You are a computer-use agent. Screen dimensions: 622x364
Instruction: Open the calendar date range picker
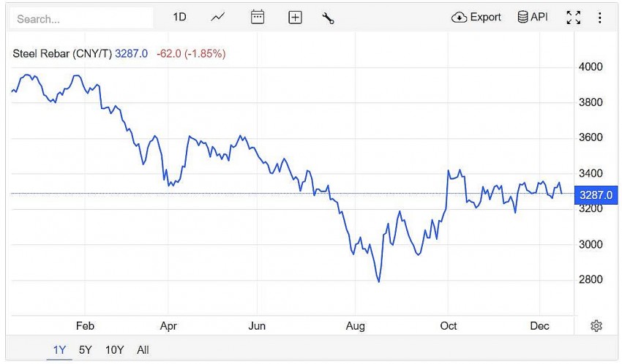258,18
